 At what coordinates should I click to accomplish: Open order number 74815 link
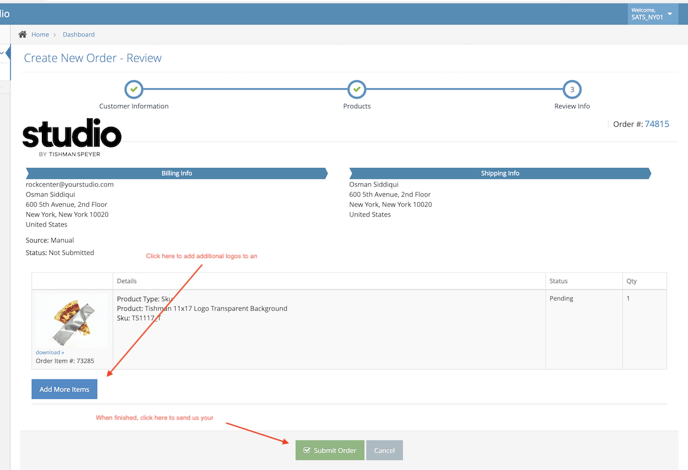coord(657,124)
